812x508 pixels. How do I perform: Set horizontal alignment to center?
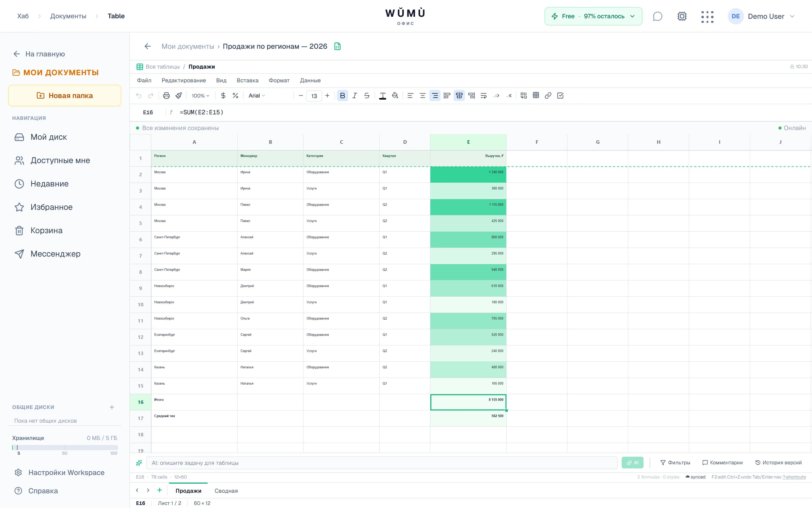423,96
